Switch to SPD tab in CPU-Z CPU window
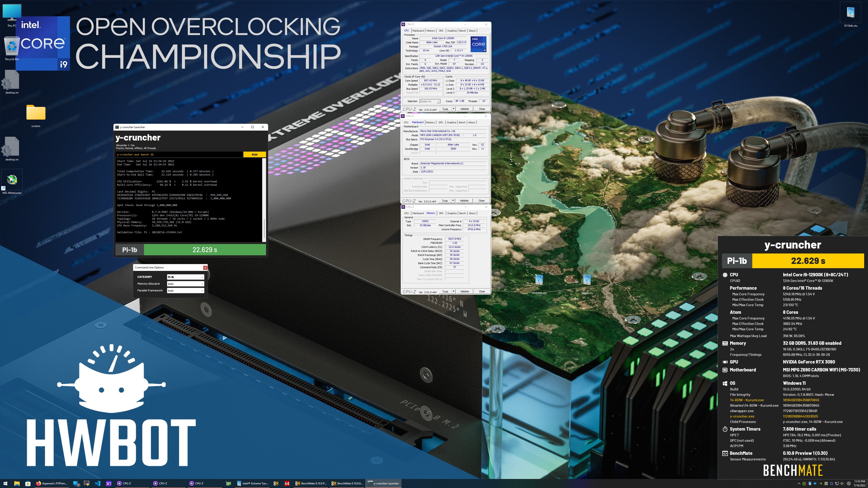Screen dimensions: 868x488 coord(441,31)
